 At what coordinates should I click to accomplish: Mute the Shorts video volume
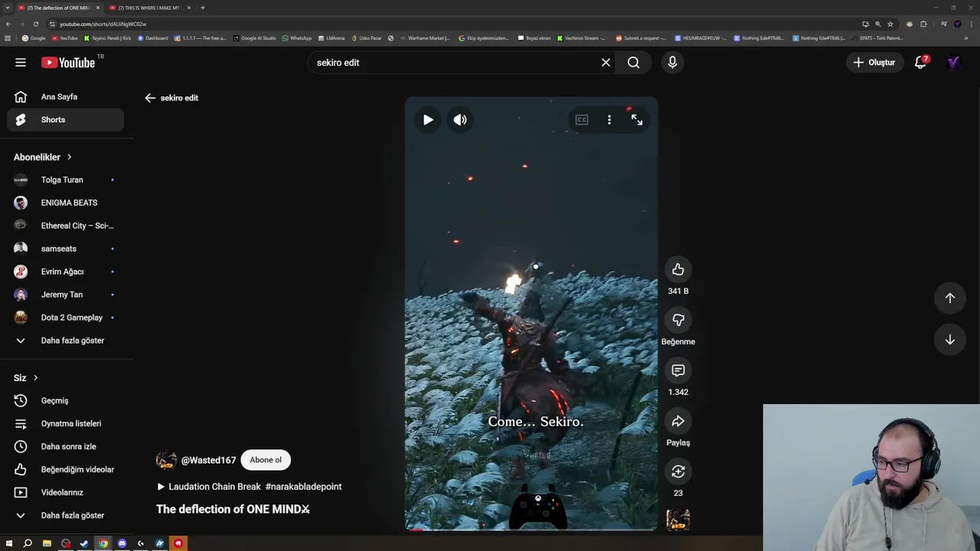[x=460, y=120]
